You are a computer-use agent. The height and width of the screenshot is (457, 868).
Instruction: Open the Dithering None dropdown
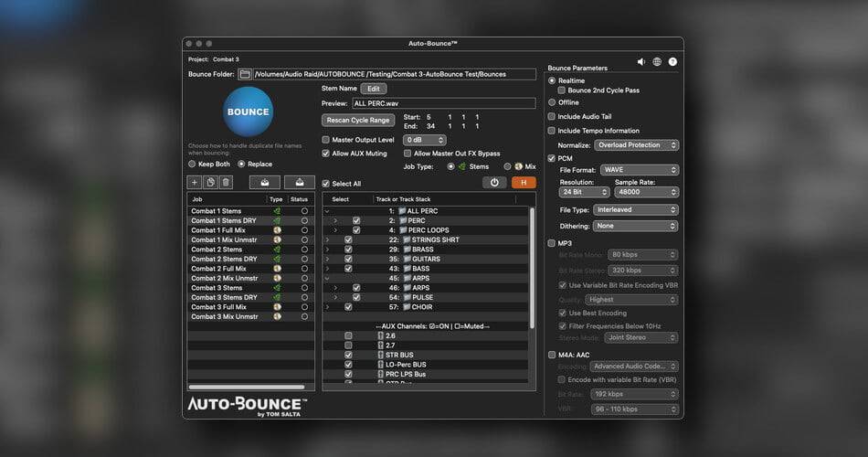tap(636, 226)
